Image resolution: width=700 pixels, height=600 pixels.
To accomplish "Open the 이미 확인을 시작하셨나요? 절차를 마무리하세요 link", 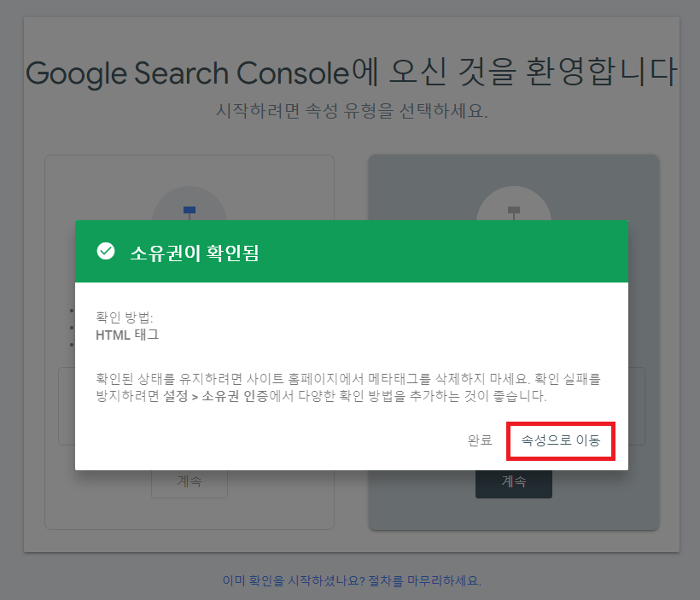I will pyautogui.click(x=352, y=580).
